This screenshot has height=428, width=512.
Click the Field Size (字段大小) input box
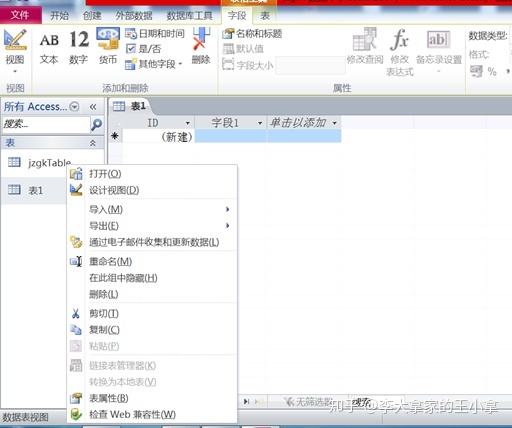pyautogui.click(x=310, y=65)
